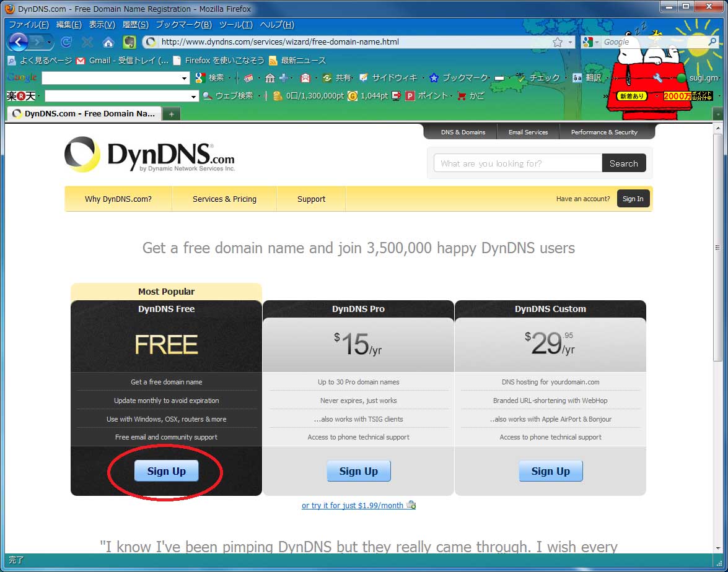
Task: Click the Evernote elephant icon
Action: click(x=129, y=42)
